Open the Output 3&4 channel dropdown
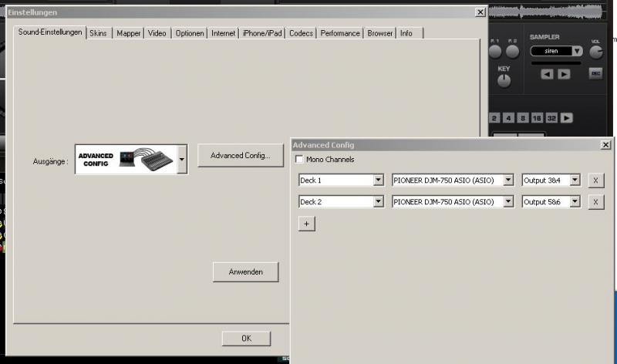Screen dimensions: 617x364 575,180
